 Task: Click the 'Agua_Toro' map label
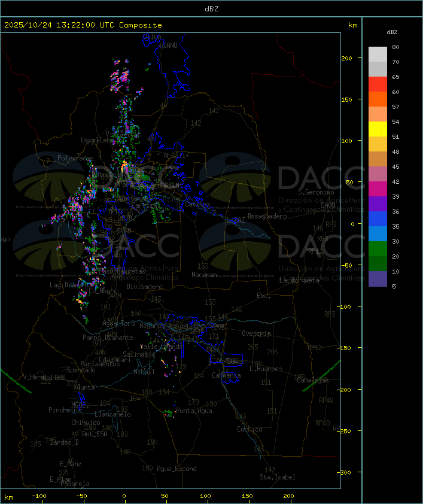[x=118, y=323]
